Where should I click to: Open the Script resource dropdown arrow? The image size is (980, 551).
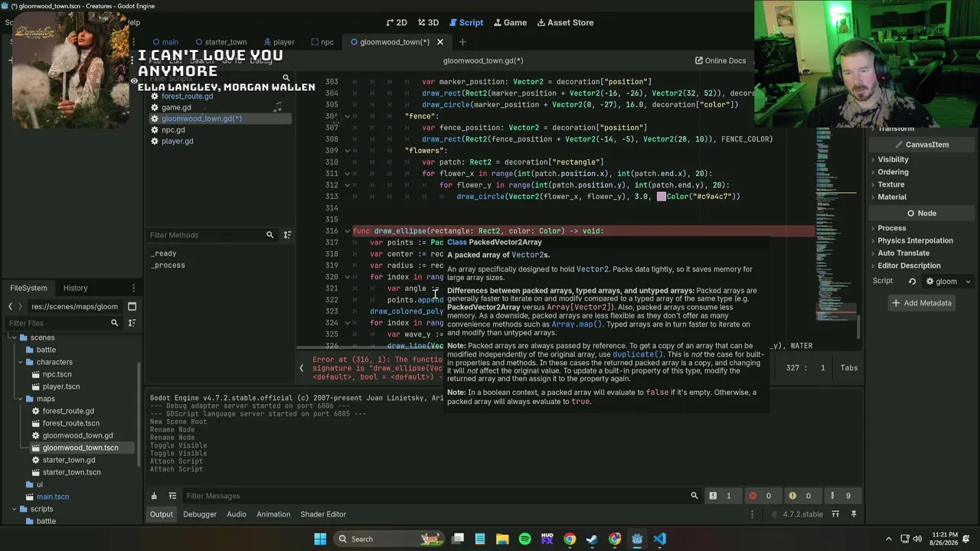tap(968, 282)
